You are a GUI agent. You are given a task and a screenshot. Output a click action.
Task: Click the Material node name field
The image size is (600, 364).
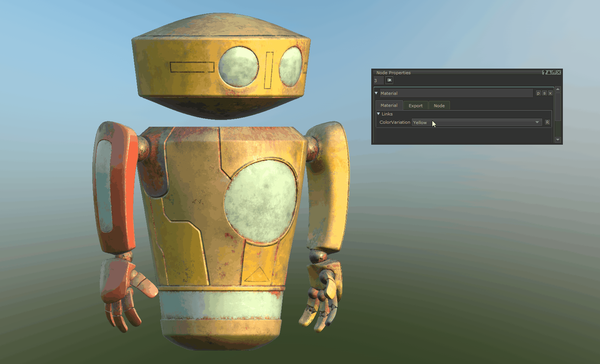coord(456,93)
